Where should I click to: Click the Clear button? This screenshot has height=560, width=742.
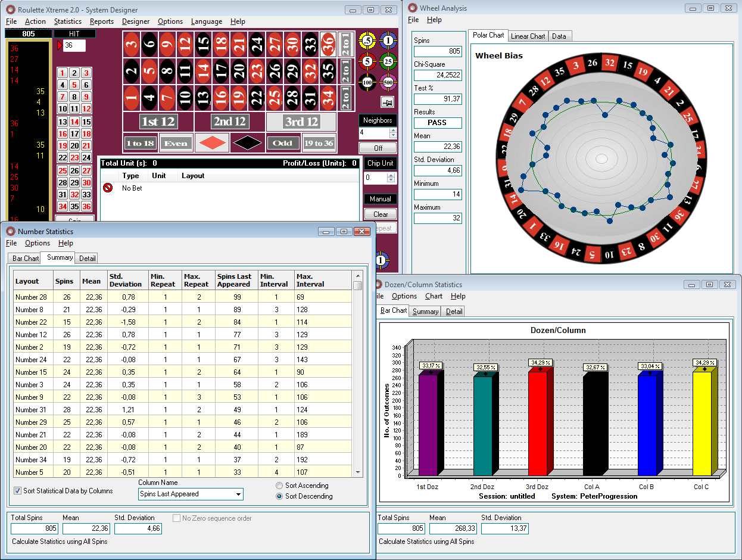pos(381,214)
